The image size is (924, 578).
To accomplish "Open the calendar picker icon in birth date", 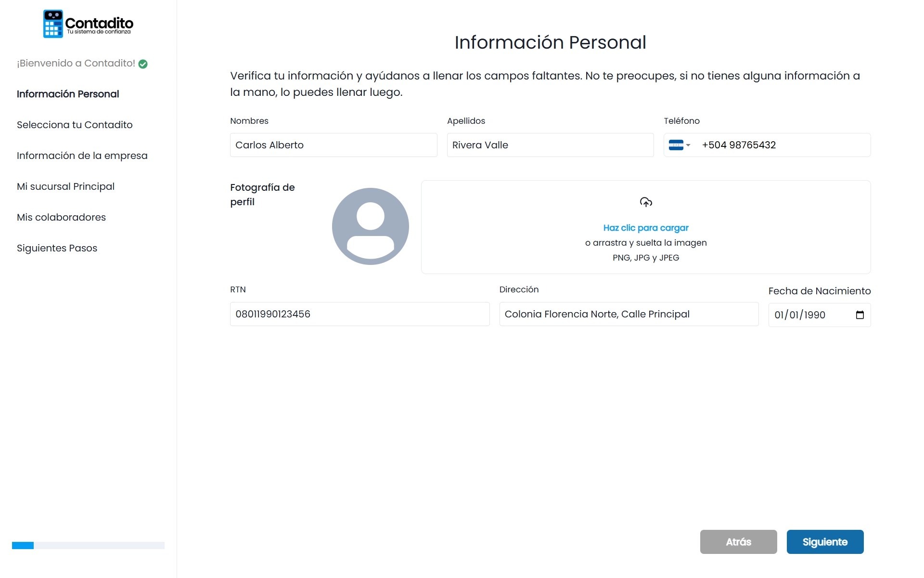I will coord(860,315).
